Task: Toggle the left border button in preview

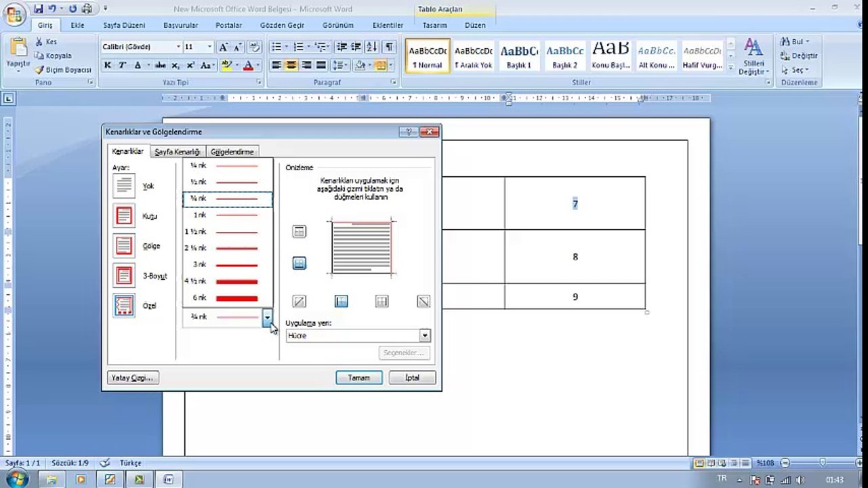Action: coord(342,302)
